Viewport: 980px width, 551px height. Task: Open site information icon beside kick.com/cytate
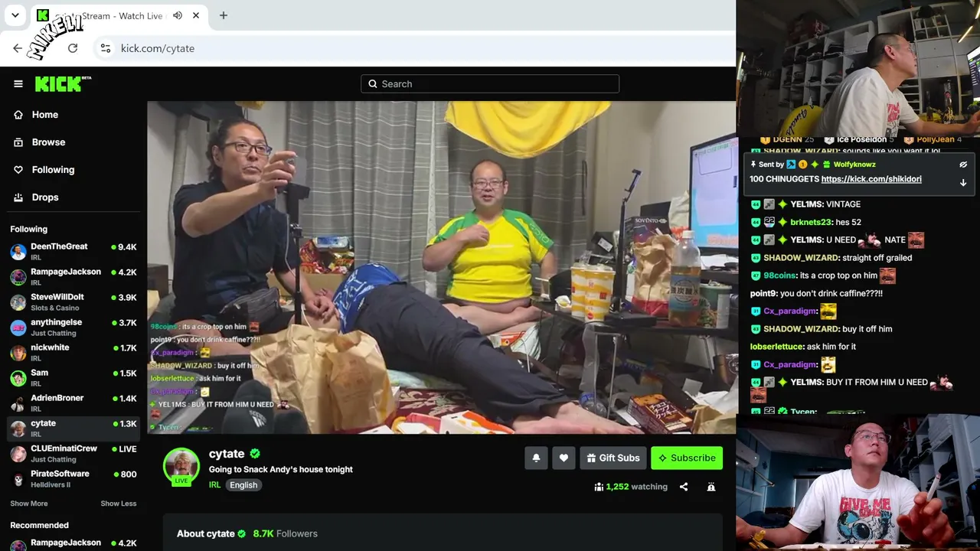coord(106,48)
